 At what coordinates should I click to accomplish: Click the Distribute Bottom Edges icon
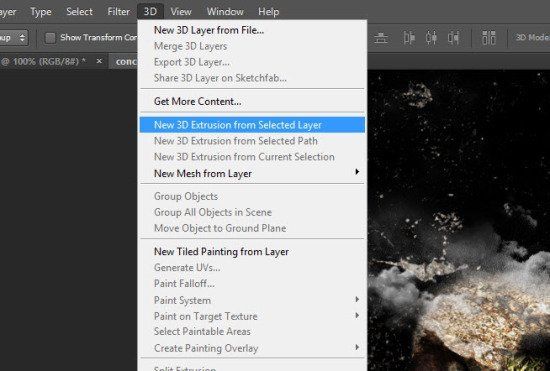[x=381, y=38]
